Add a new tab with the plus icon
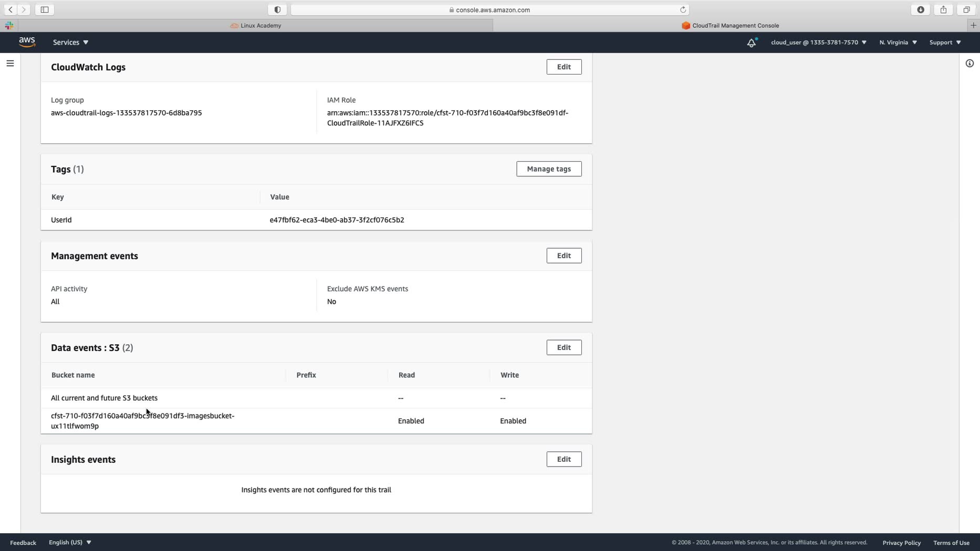The height and width of the screenshot is (551, 980). tap(973, 25)
